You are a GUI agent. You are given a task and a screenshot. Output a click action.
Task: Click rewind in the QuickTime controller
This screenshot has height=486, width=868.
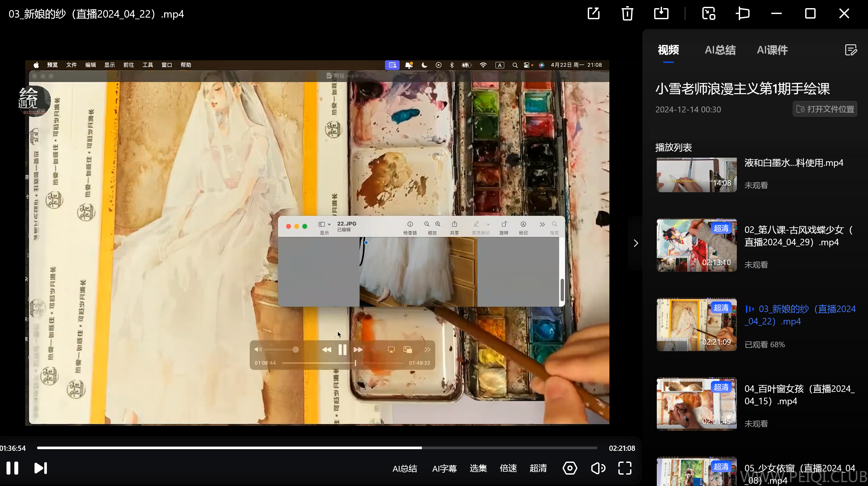(326, 350)
